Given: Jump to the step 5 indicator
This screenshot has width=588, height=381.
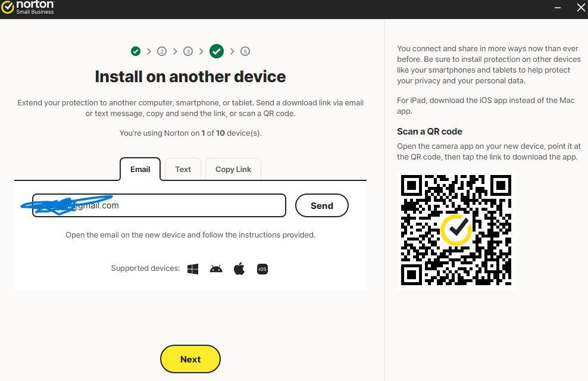Looking at the screenshot, I should (x=245, y=51).
